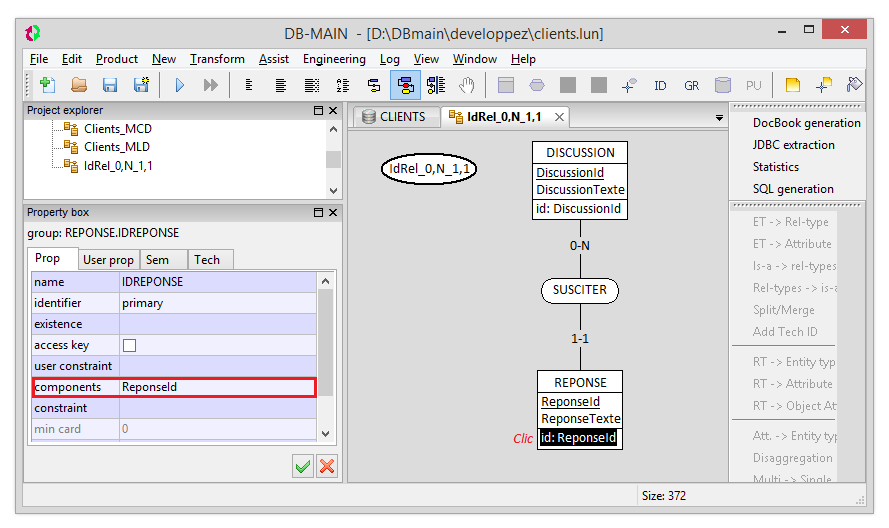
Task: Toggle the access key checkbox
Action: click(129, 345)
